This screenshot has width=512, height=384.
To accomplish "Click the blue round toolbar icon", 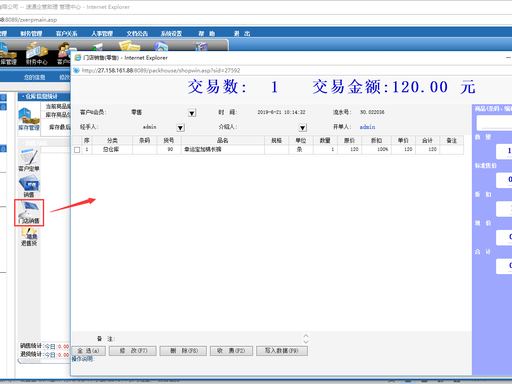I will 161,46.
